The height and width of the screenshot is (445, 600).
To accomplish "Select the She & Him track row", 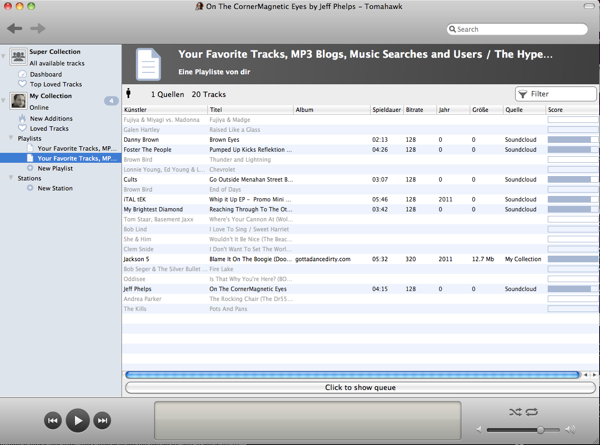I will [360, 239].
